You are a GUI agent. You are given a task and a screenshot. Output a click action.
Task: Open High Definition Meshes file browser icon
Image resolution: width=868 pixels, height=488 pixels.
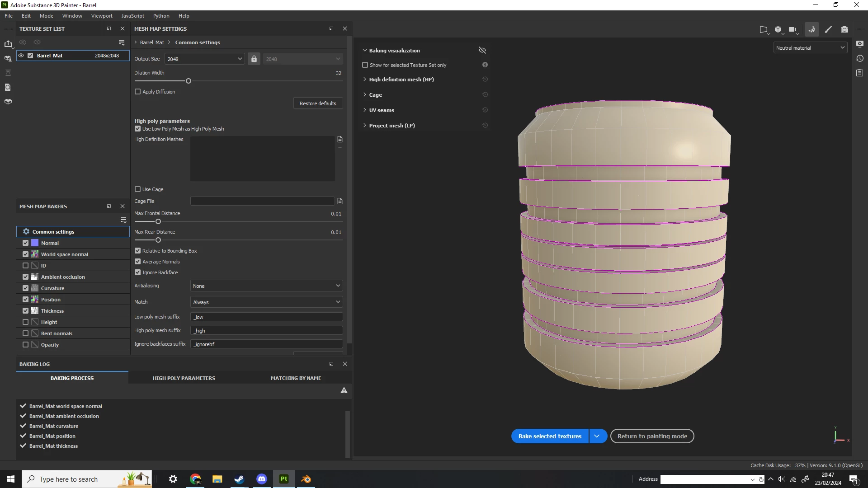click(x=340, y=139)
